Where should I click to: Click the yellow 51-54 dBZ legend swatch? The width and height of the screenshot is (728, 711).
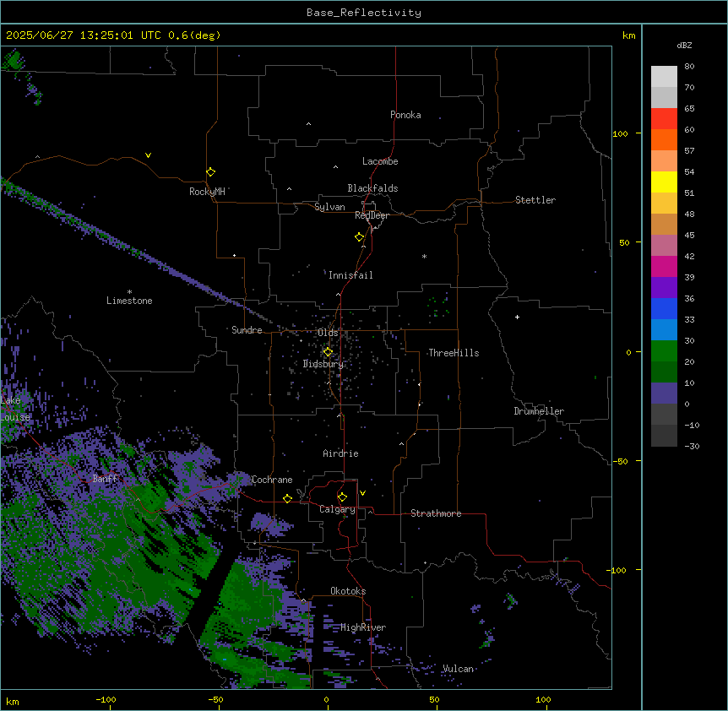tap(664, 182)
